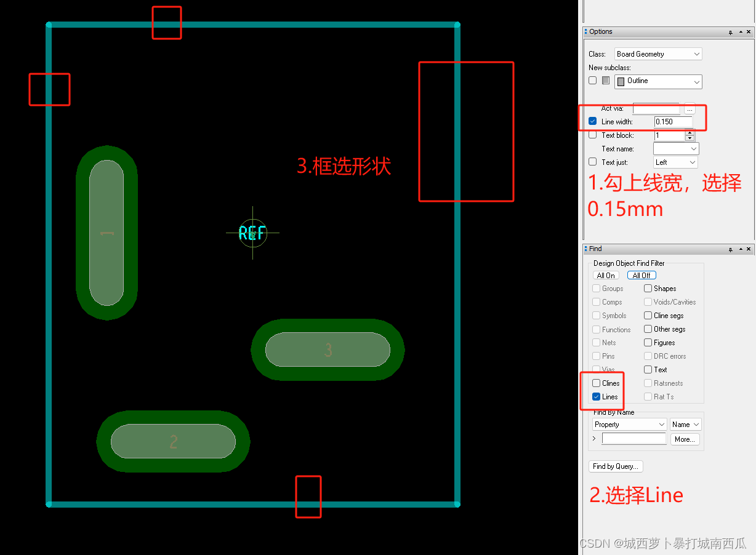Open the Property dropdown in Find By Name
The width and height of the screenshot is (756, 555).
click(630, 425)
